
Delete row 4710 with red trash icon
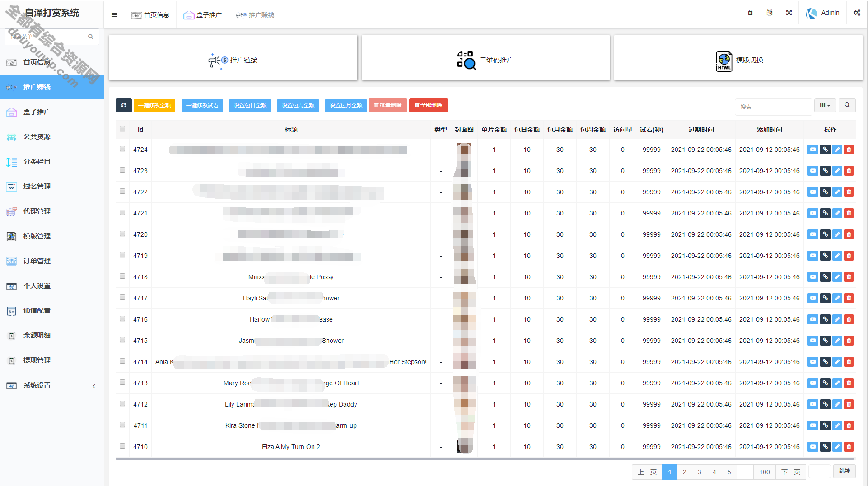tap(849, 447)
